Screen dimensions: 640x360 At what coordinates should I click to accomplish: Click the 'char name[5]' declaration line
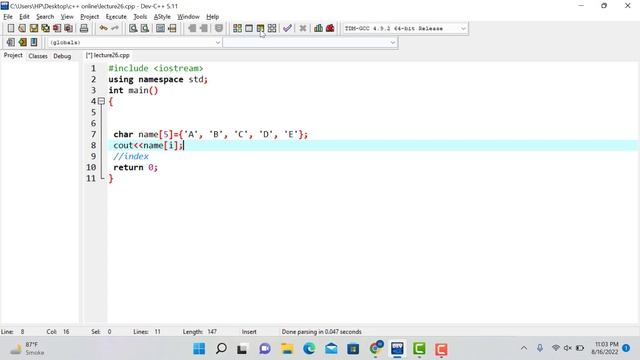[x=211, y=134]
